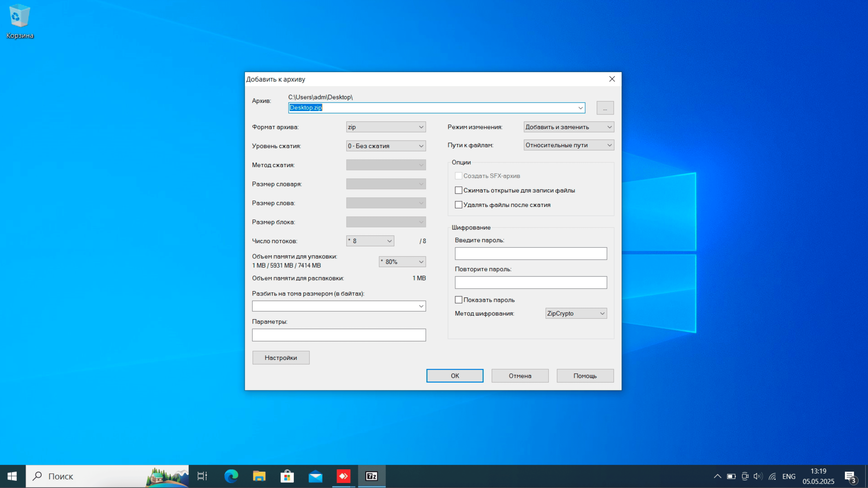Enable 'Сжимать открытые для записи файлы' checkbox

[x=458, y=190]
